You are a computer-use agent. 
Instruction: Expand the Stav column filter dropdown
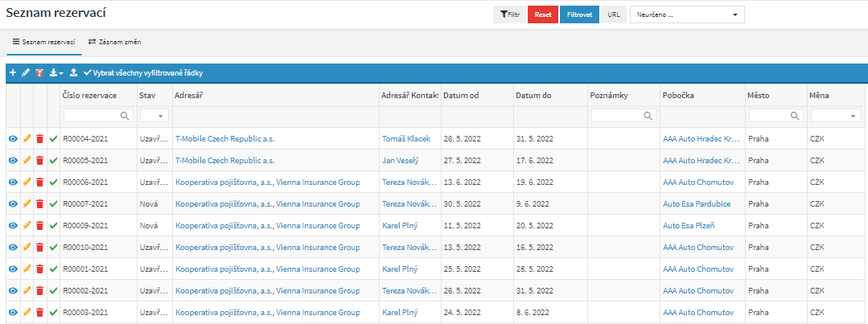pyautogui.click(x=153, y=117)
